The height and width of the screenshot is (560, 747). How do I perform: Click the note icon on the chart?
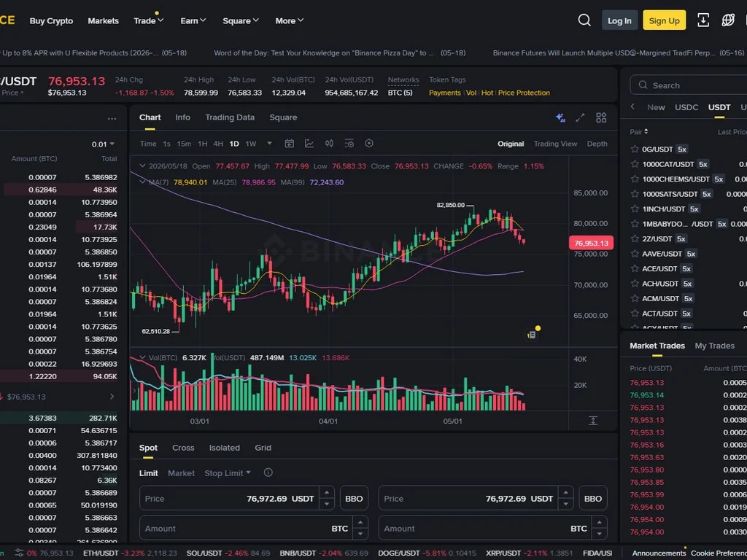532,335
